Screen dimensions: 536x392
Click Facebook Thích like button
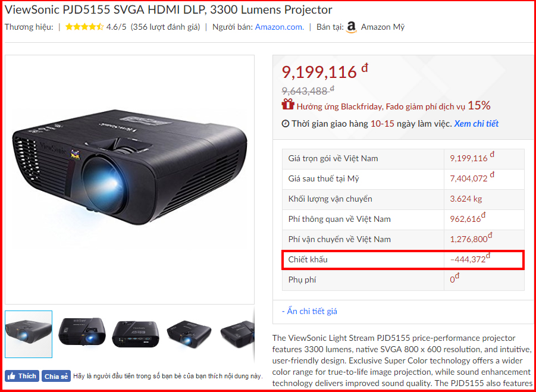(22, 376)
